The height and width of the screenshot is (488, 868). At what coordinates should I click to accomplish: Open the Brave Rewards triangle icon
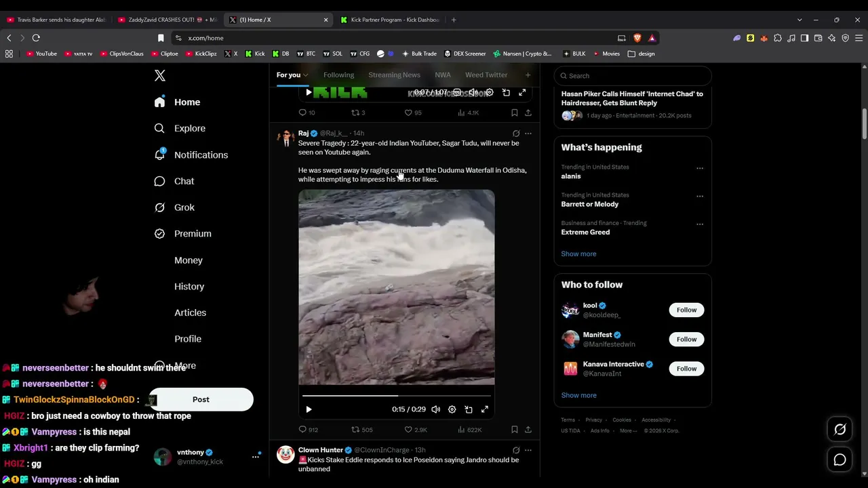click(652, 38)
